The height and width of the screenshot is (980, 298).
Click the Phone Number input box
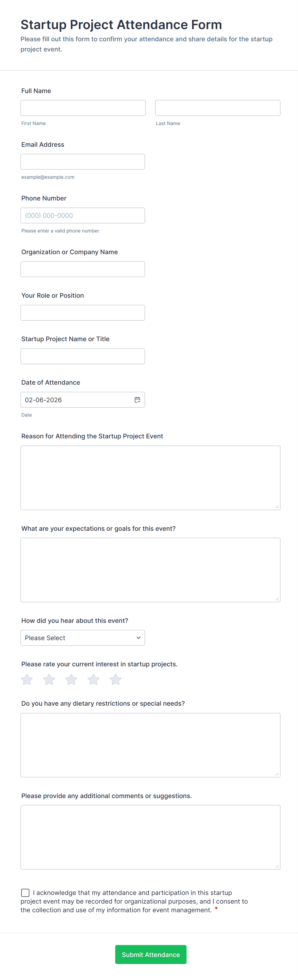tap(83, 215)
